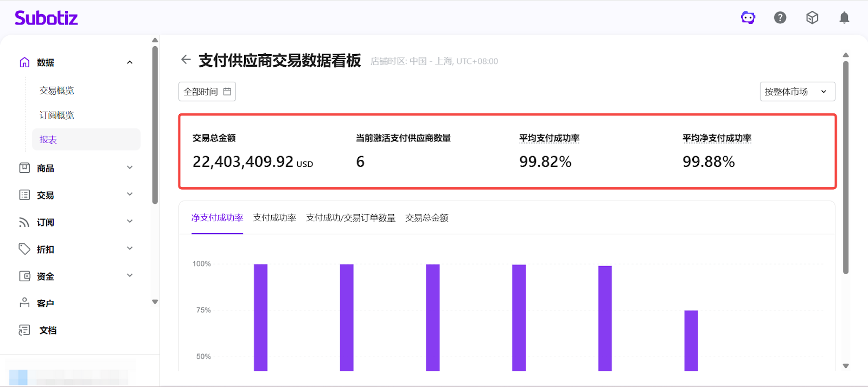
Task: Go to 交易概览 in sidebar
Action: [x=57, y=91]
